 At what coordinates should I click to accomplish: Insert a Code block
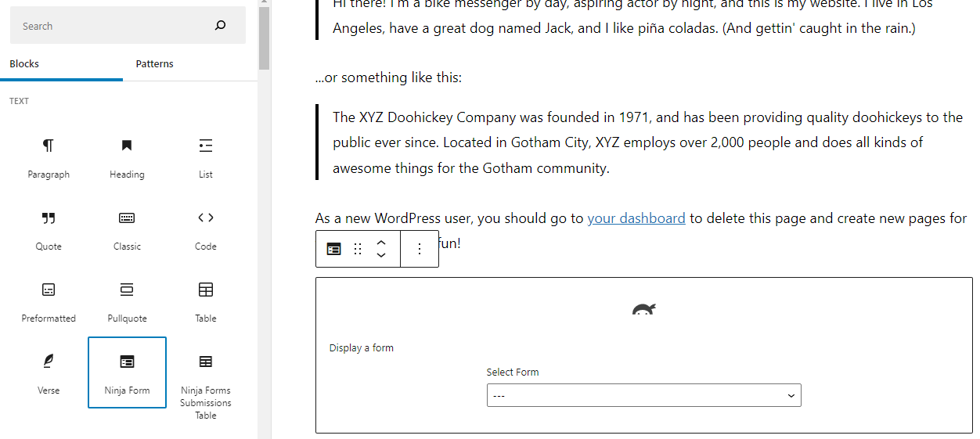[205, 228]
